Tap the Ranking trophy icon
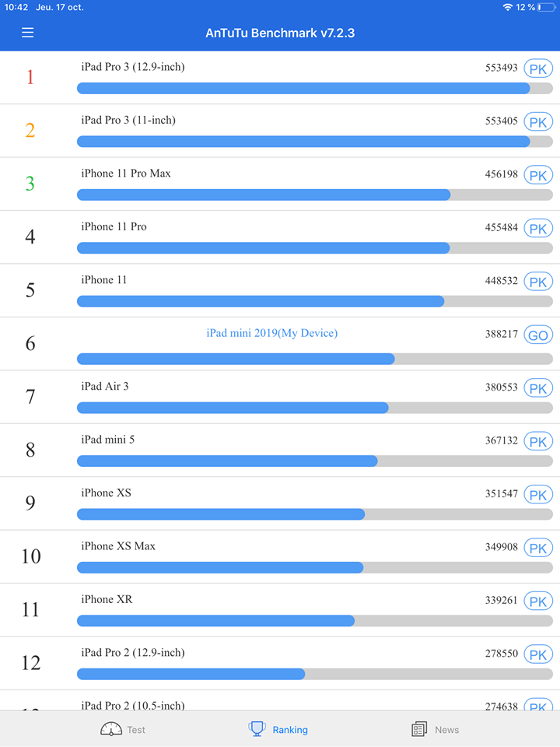This screenshot has height=747, width=560. pyautogui.click(x=257, y=729)
